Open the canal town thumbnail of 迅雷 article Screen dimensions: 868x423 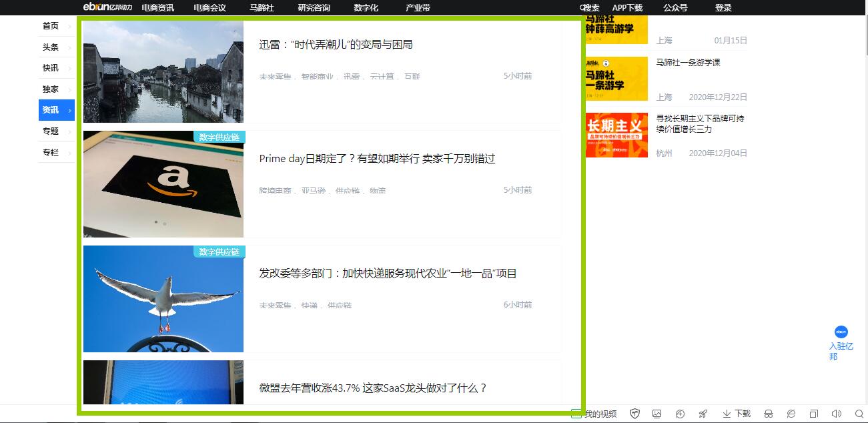point(163,71)
